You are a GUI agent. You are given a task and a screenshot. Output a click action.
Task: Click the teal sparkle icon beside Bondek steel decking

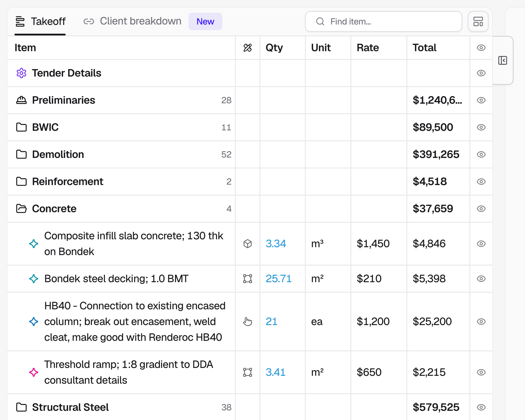coord(34,279)
